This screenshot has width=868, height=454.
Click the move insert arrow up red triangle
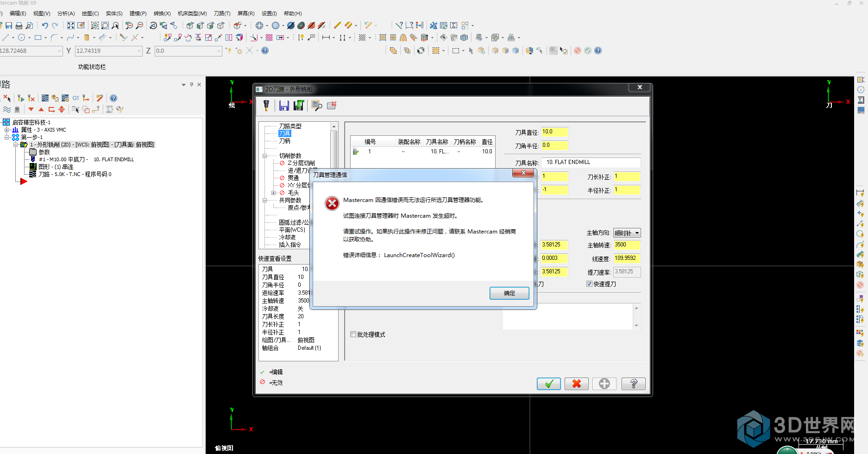tap(41, 109)
